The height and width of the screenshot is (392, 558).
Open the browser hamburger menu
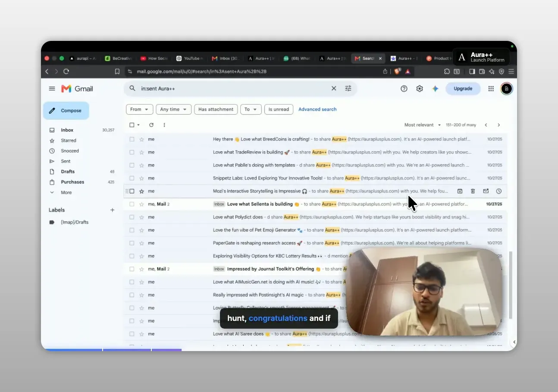coord(511,72)
